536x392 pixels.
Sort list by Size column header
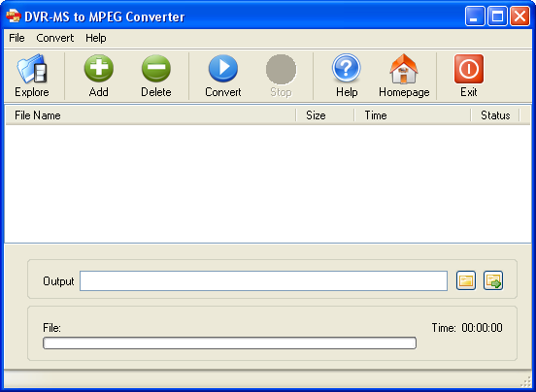325,115
